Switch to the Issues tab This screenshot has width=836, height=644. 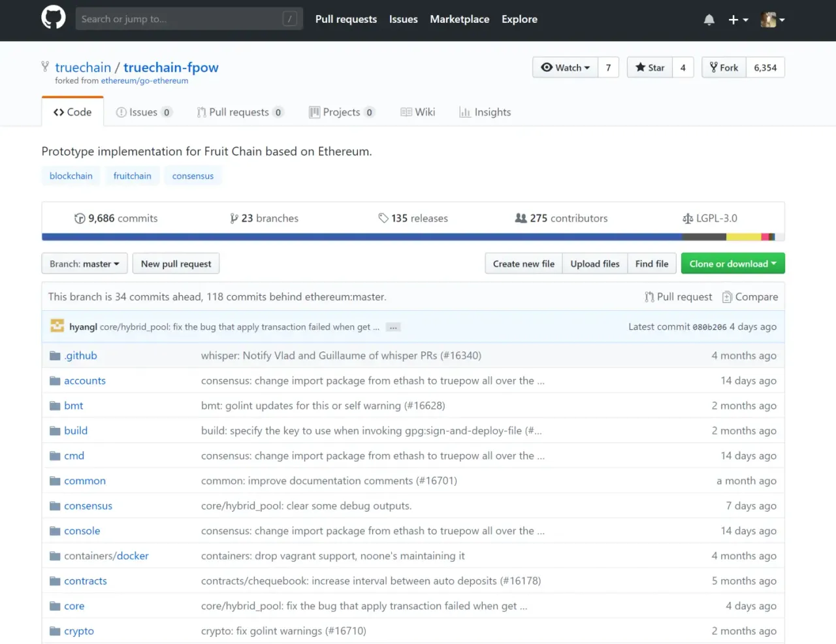[144, 112]
